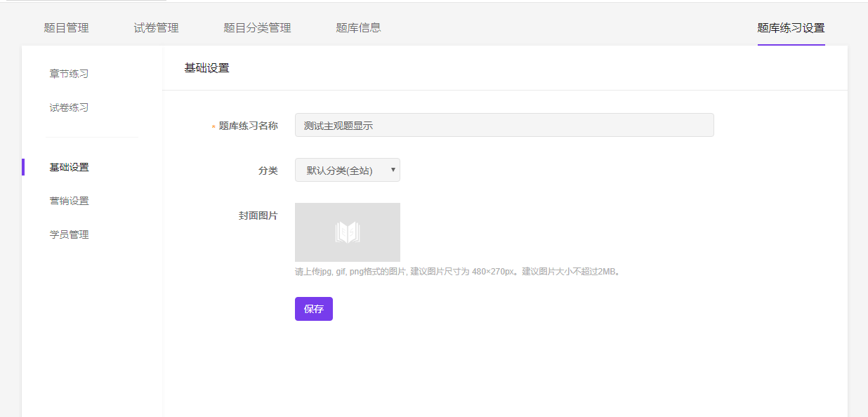Open 章节练习 in the sidebar
Image resolution: width=868 pixels, height=417 pixels.
pos(69,74)
